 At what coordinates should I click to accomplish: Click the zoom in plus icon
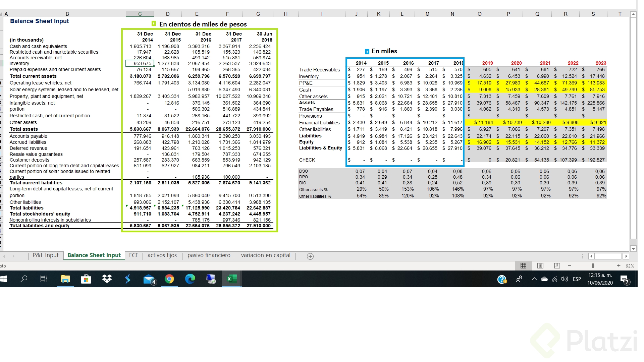click(619, 266)
